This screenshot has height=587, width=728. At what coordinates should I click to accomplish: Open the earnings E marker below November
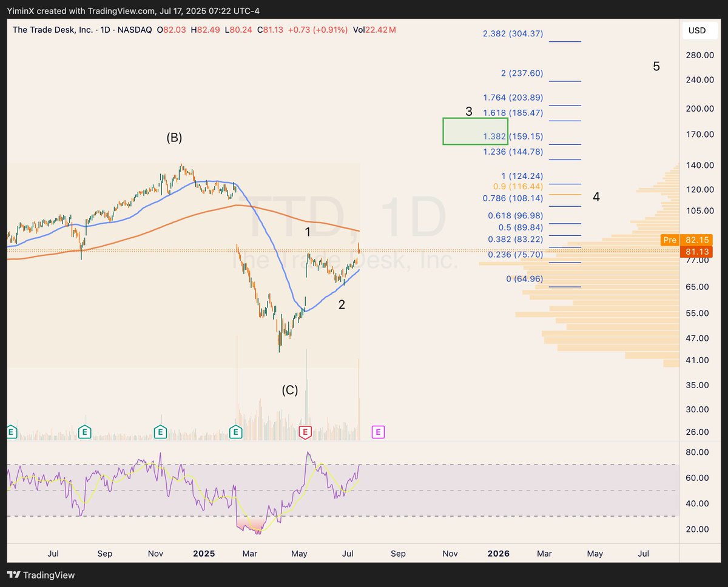click(x=160, y=432)
